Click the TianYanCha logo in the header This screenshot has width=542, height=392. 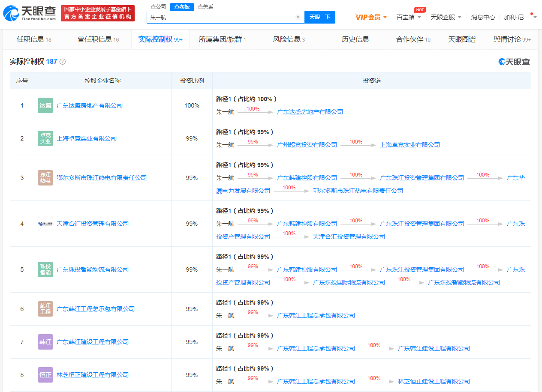tap(30, 14)
